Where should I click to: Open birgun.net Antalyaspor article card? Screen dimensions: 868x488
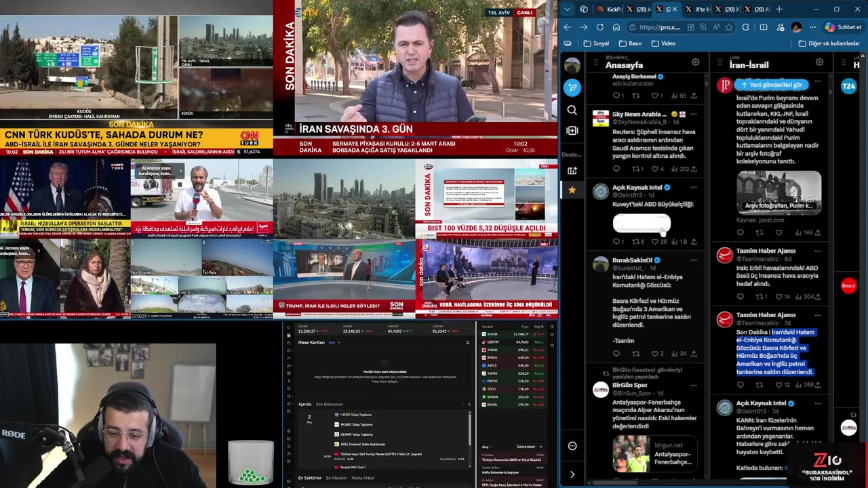654,453
